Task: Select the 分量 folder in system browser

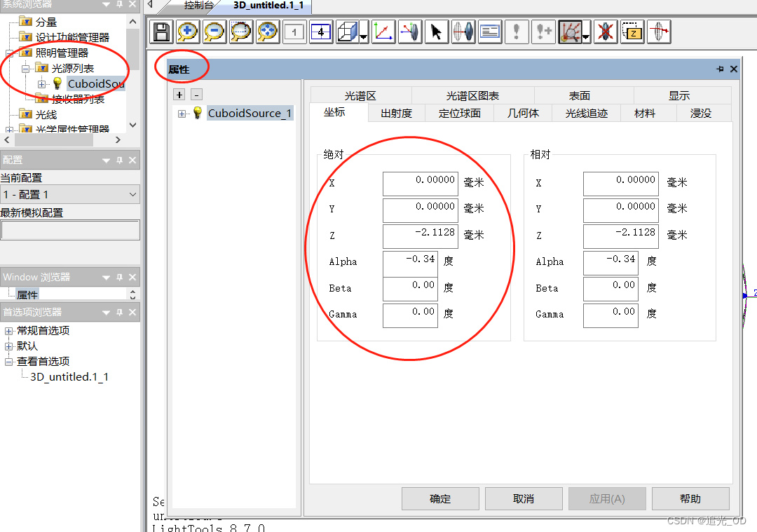Action: pyautogui.click(x=46, y=22)
